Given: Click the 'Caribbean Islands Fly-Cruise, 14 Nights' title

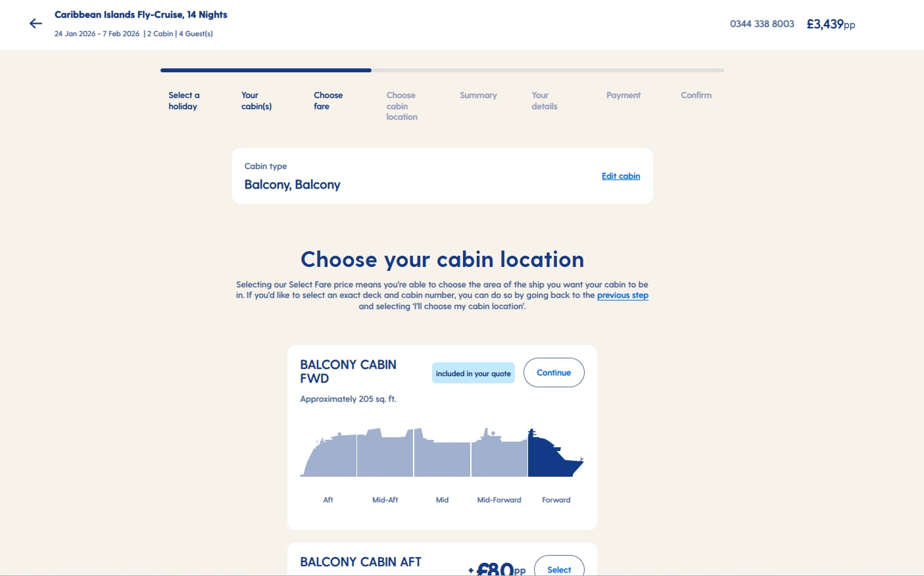Looking at the screenshot, I should 141,14.
